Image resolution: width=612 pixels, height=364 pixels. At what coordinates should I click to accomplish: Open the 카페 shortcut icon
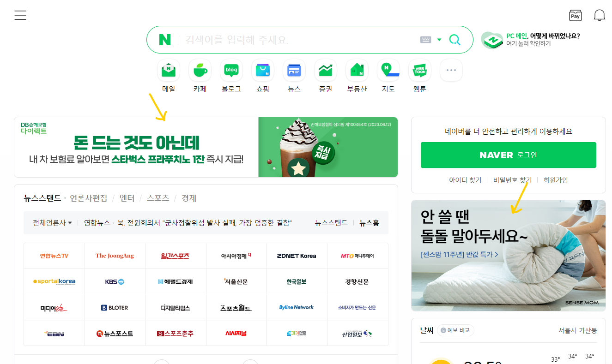tap(200, 70)
